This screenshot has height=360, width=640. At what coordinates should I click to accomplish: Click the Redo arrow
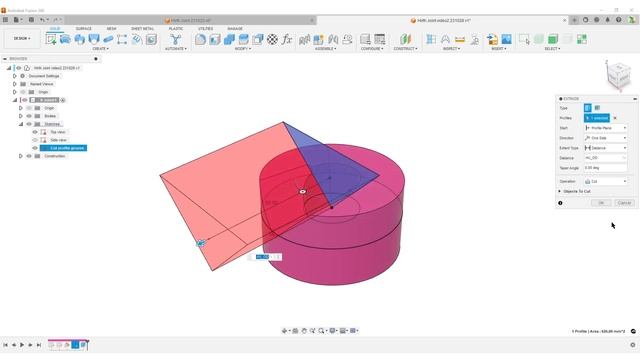[56, 20]
